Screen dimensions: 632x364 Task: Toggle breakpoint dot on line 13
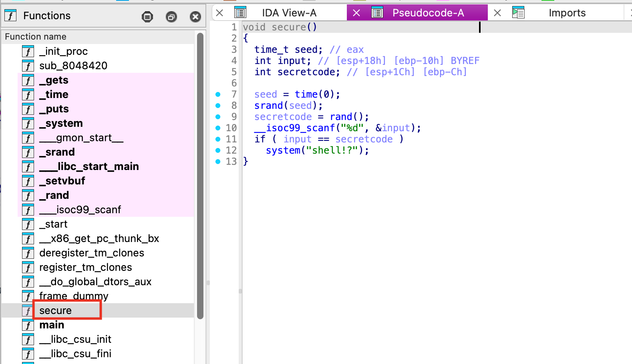pyautogui.click(x=218, y=162)
